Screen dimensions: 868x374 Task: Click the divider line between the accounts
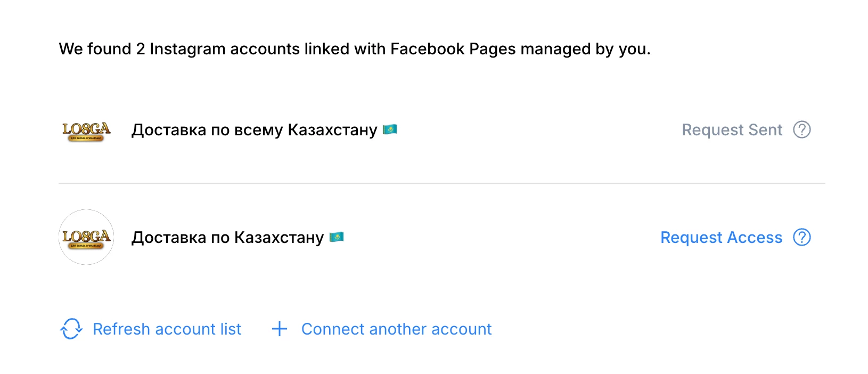pos(441,183)
